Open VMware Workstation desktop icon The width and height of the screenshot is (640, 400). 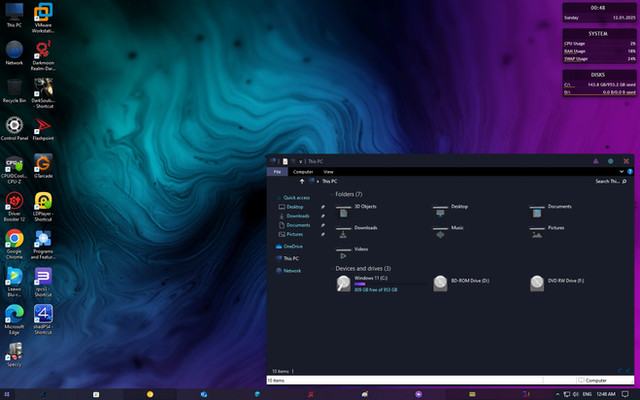tap(43, 17)
